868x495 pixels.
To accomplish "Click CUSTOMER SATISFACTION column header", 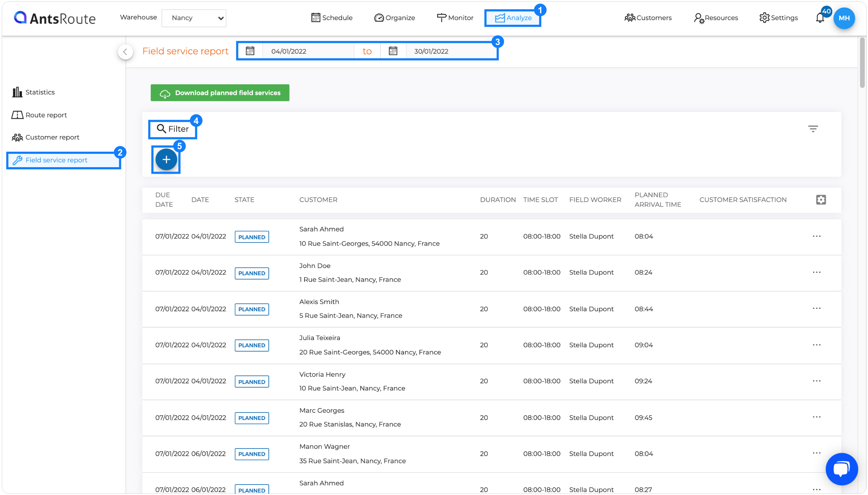I will 743,200.
